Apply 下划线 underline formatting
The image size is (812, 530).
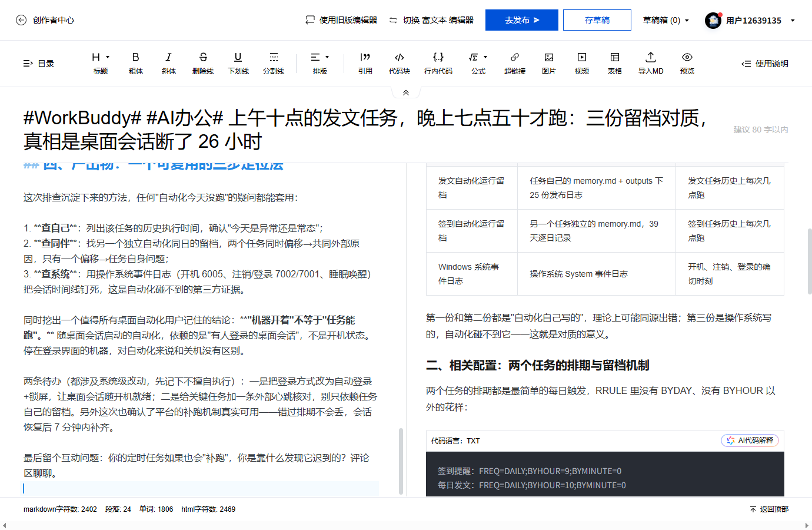238,63
